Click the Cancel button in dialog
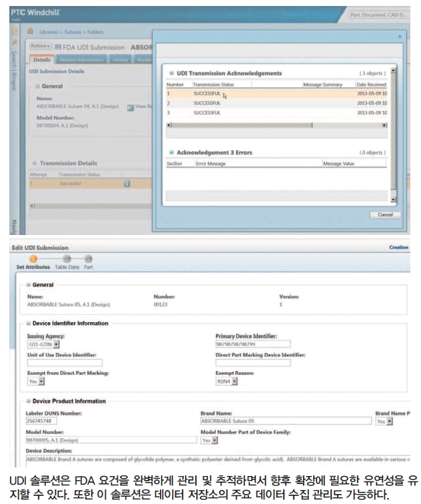Image resolution: width=421 pixels, height=504 pixels. tap(385, 214)
